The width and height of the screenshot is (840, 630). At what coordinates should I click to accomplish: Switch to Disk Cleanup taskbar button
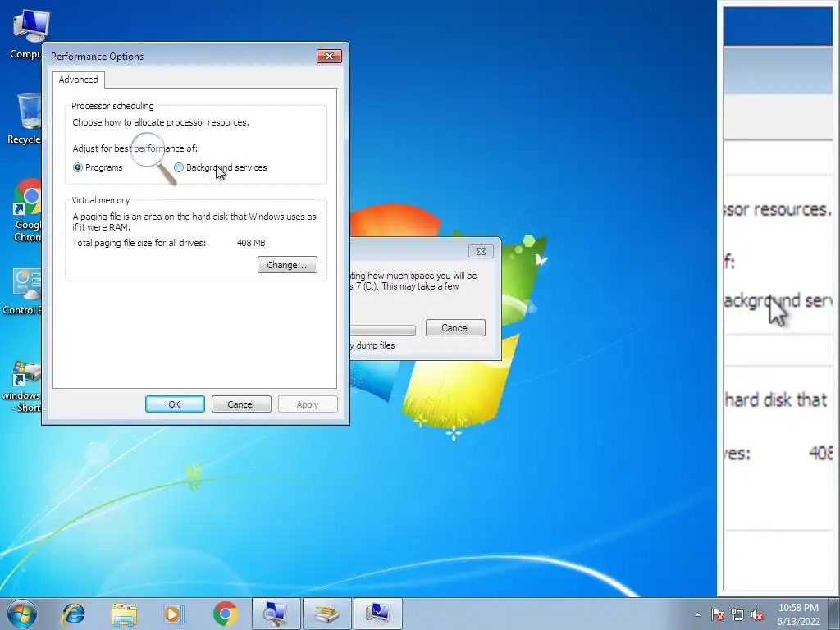pyautogui.click(x=327, y=614)
